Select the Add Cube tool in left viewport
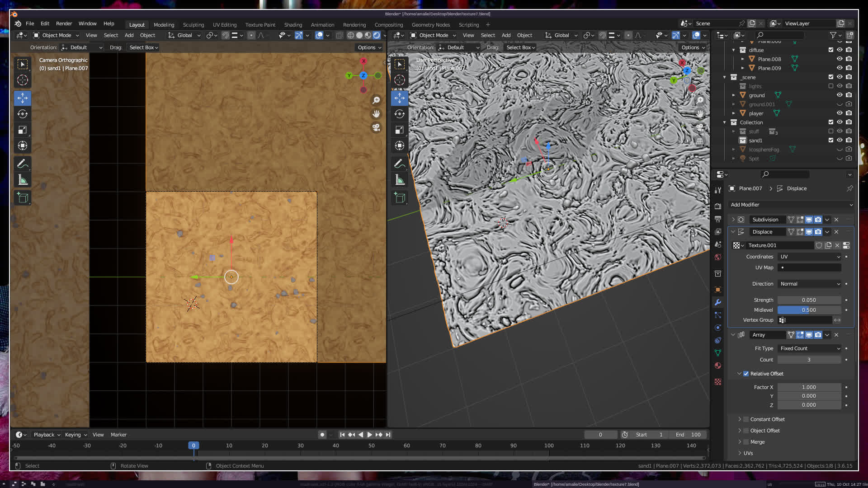Screen dimensions: 868x488 [x=23, y=197]
